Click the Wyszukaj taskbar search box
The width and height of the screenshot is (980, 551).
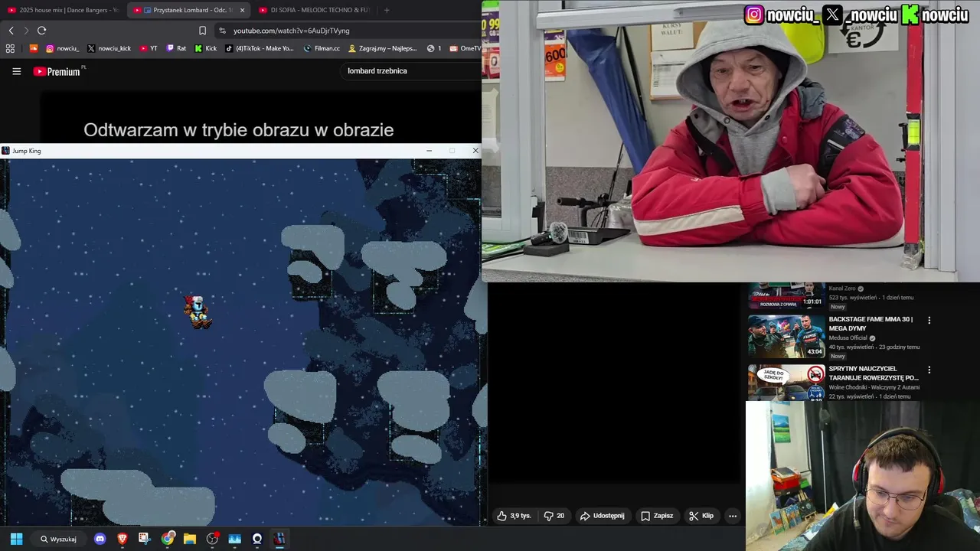point(59,539)
